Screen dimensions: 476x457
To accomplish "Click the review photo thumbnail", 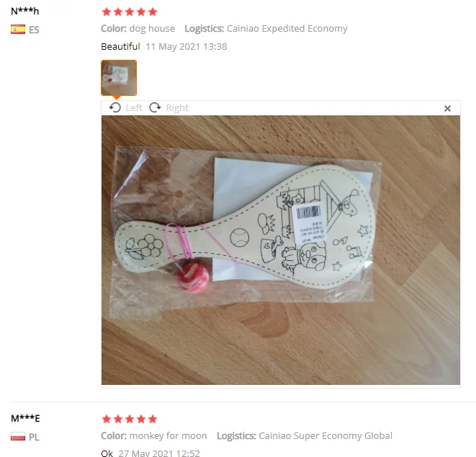I will coord(119,78).
